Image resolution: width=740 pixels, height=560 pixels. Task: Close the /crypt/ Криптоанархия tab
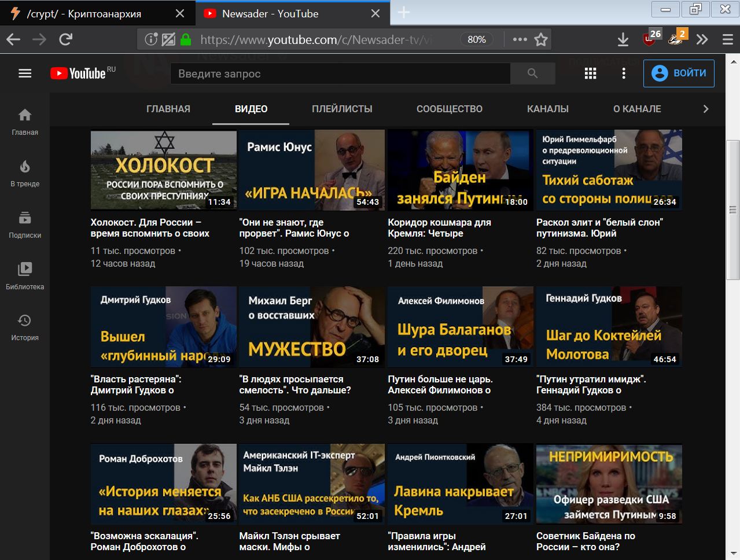click(180, 13)
